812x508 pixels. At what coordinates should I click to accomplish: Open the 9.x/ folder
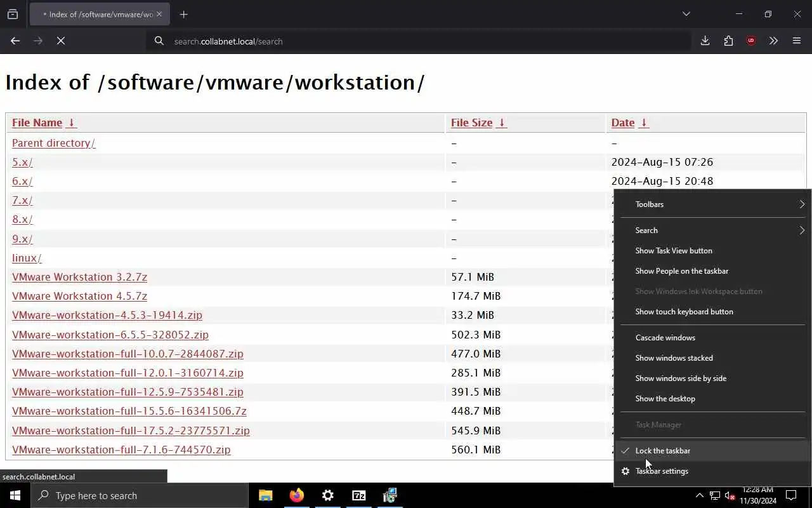[22, 239]
